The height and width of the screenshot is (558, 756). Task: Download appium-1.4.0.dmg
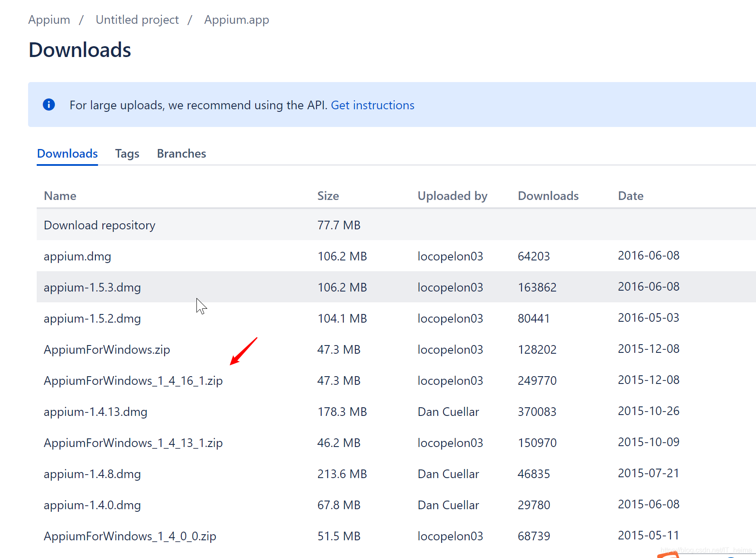pyautogui.click(x=92, y=505)
